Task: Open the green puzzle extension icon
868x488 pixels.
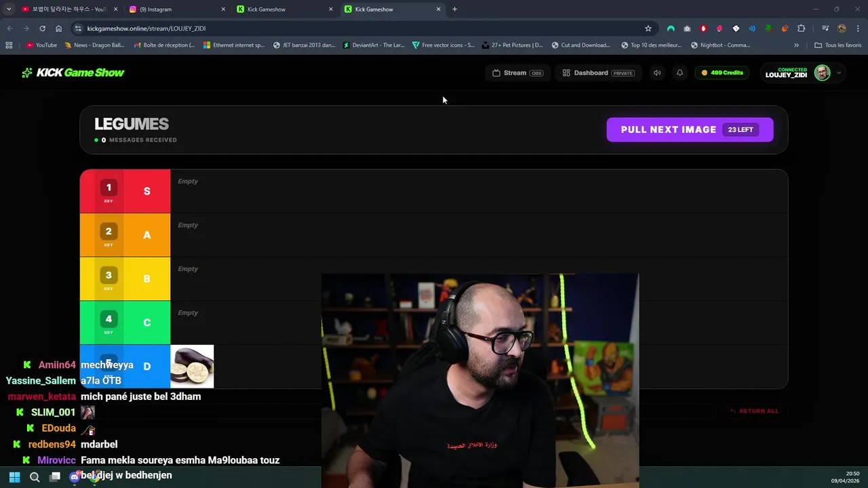Action: point(768,28)
